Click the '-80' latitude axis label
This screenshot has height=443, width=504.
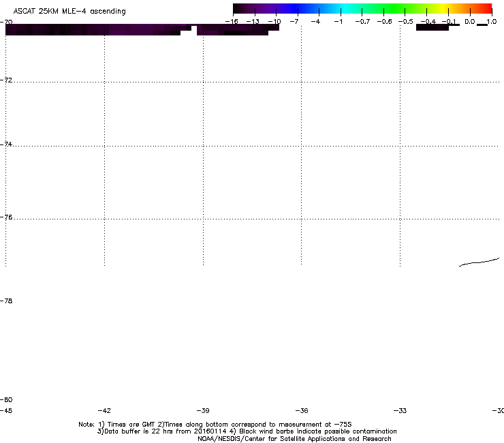pos(6,399)
